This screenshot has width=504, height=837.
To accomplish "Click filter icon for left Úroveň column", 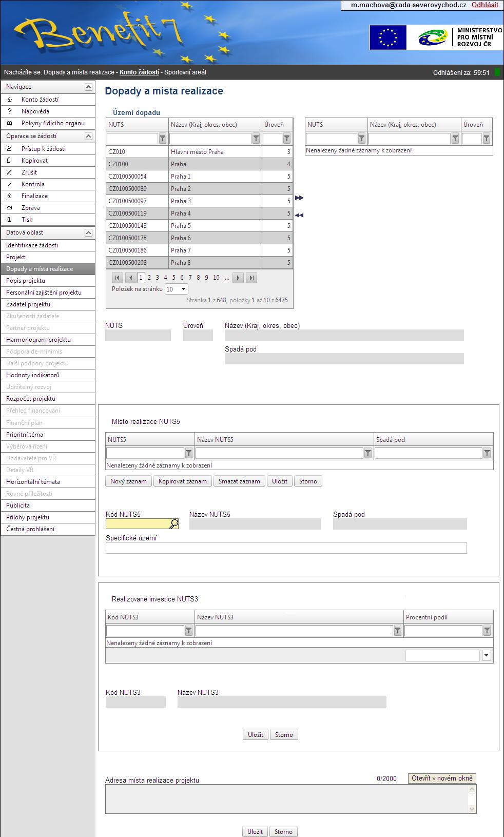I will [x=287, y=139].
